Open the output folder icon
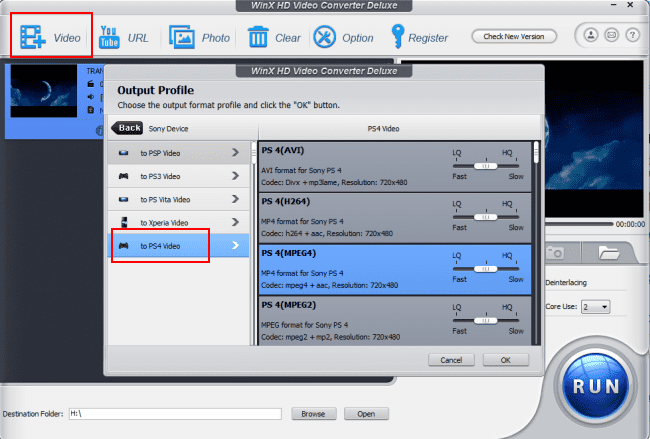Viewport: 650px width, 439px height. [609, 252]
